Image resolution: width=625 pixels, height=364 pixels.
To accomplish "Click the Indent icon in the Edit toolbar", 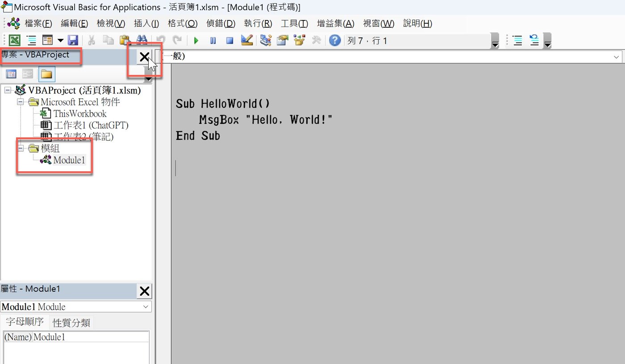I will tap(517, 41).
